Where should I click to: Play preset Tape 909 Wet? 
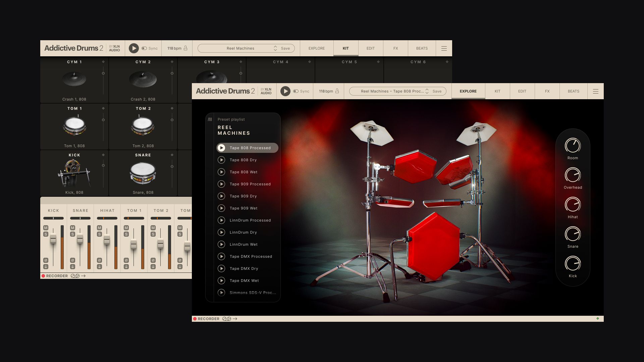pyautogui.click(x=221, y=208)
